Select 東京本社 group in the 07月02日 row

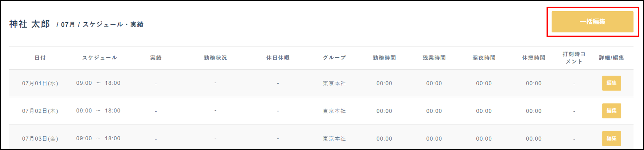pos(334,111)
